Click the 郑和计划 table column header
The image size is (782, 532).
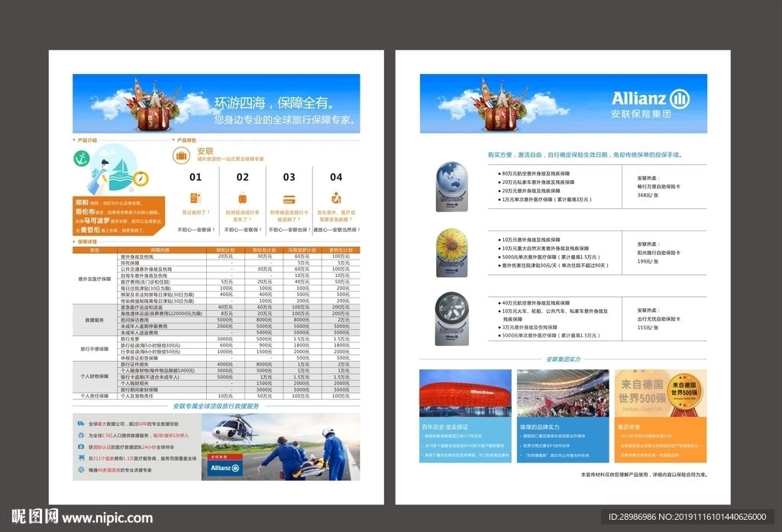point(225,250)
